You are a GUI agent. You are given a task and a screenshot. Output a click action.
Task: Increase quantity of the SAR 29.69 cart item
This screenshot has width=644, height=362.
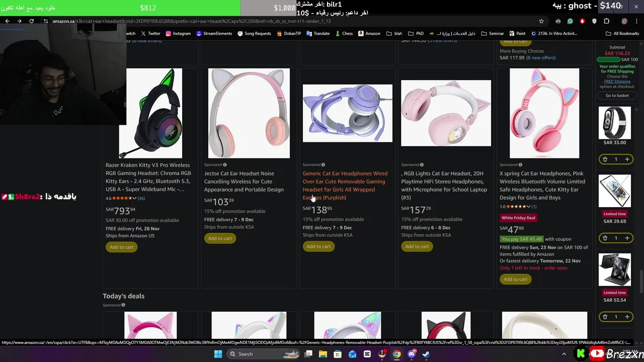click(x=627, y=238)
